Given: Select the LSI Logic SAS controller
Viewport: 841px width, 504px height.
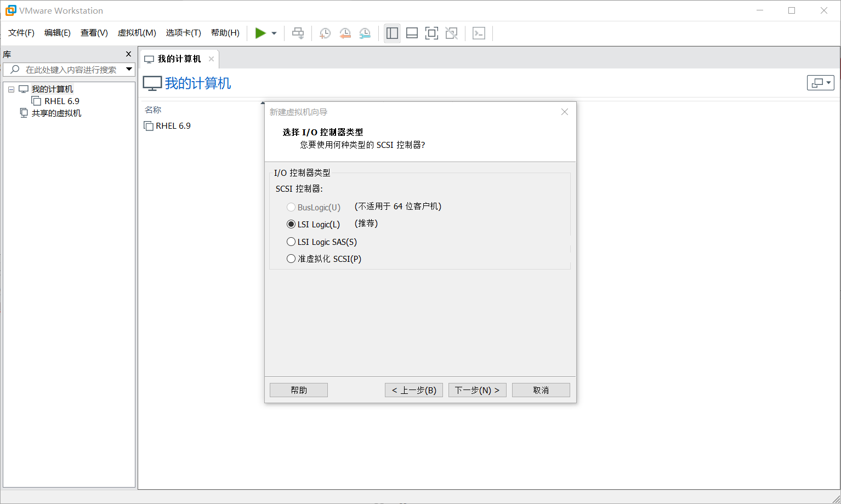Looking at the screenshot, I should click(x=291, y=241).
